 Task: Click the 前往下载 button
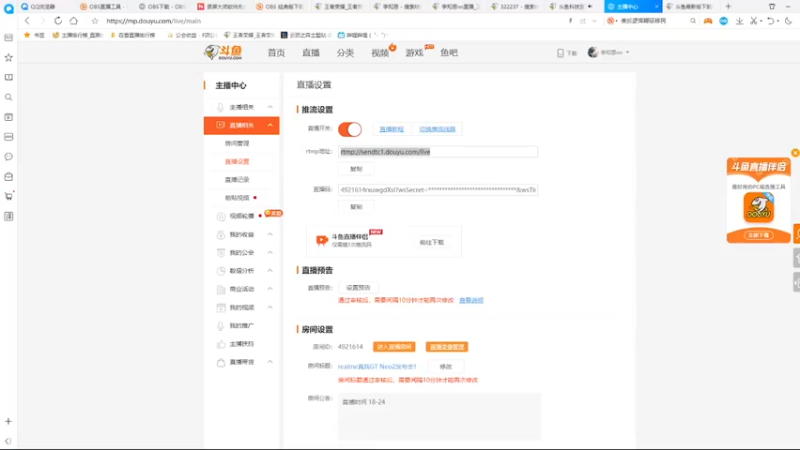click(x=432, y=242)
